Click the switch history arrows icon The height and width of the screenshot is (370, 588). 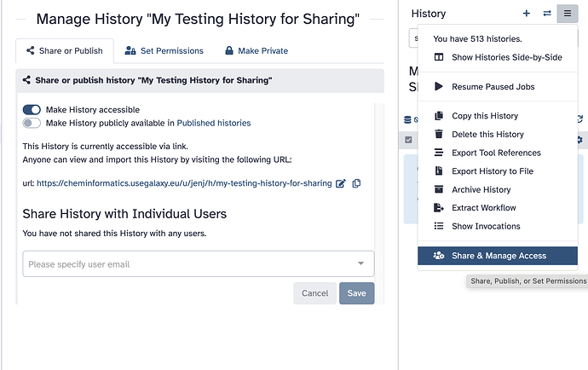[547, 14]
